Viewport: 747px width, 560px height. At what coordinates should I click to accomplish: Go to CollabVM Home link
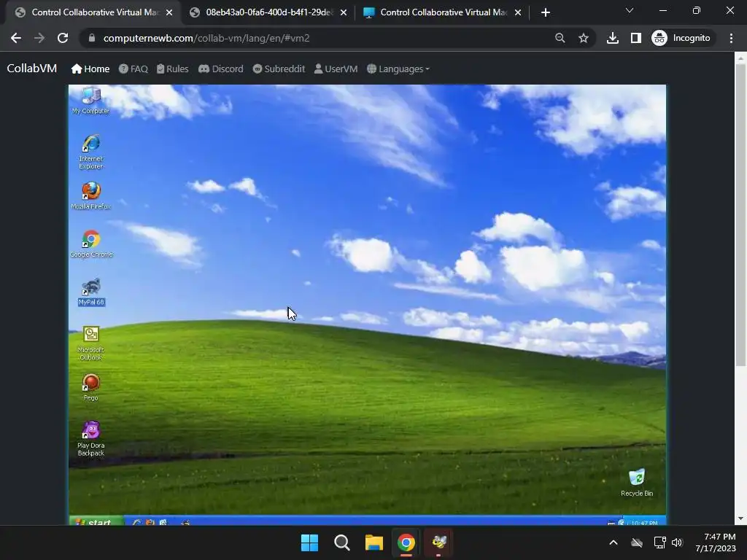[90, 69]
